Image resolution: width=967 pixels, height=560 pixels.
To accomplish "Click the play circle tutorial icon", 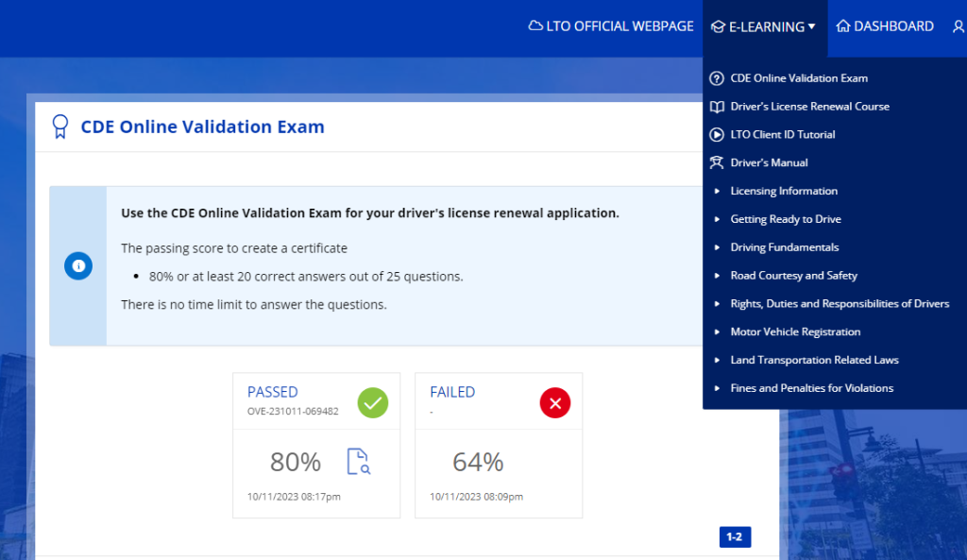I will tap(716, 134).
